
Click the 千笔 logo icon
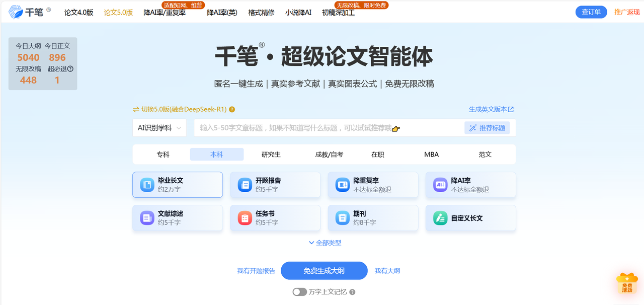pos(16,12)
